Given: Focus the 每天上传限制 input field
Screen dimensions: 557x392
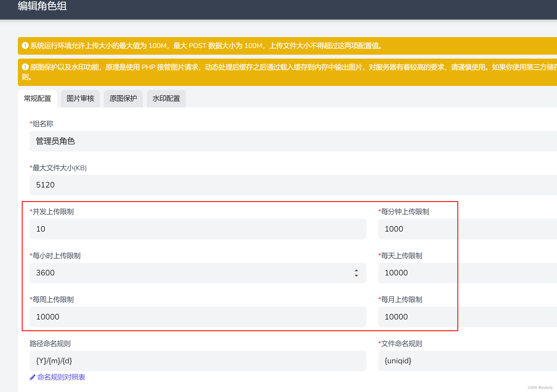Looking at the screenshot, I should tap(467, 273).
